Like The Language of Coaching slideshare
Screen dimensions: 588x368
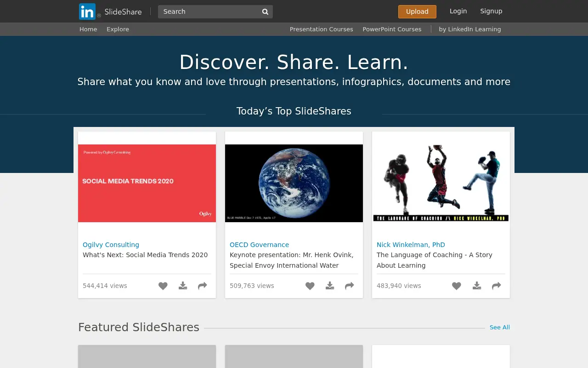point(457,286)
